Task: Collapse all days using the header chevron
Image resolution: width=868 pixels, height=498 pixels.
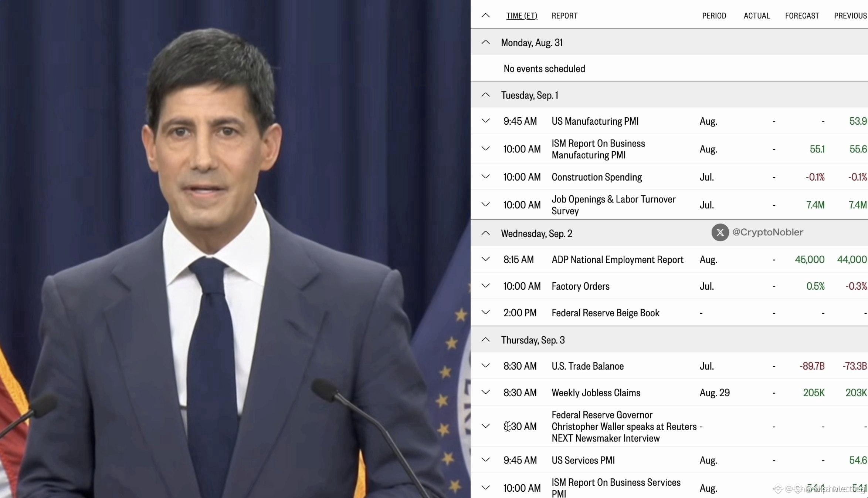Action: coord(485,16)
